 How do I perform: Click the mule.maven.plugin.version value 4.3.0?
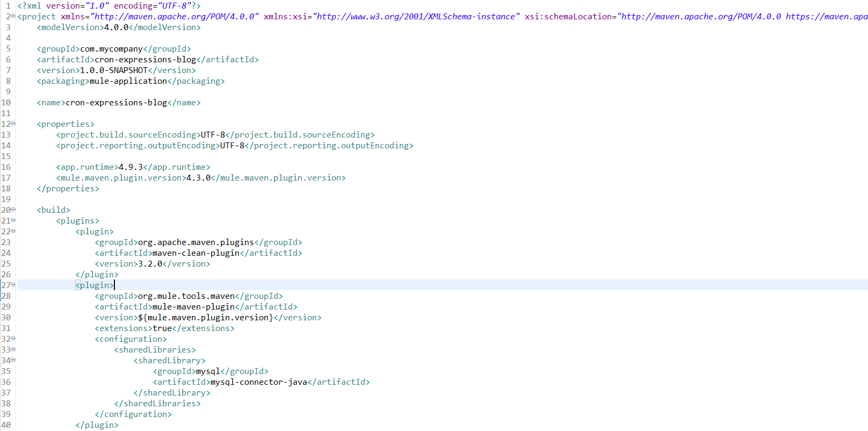pyautogui.click(x=198, y=178)
